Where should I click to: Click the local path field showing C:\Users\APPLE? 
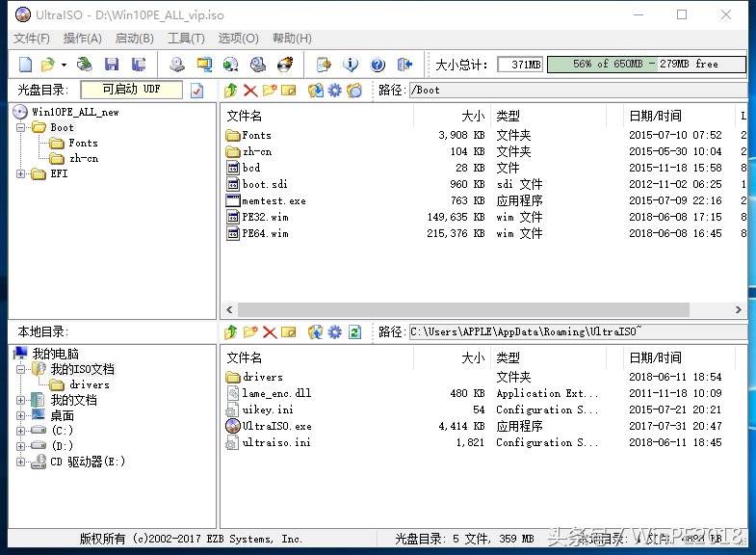point(578,331)
